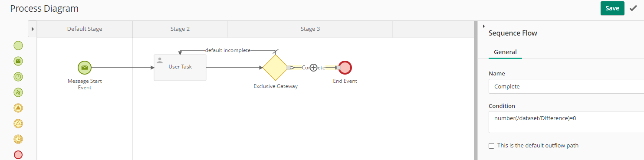The image size is (644, 160).
Task: Click the checkmark icon next to Save
Action: (x=633, y=8)
